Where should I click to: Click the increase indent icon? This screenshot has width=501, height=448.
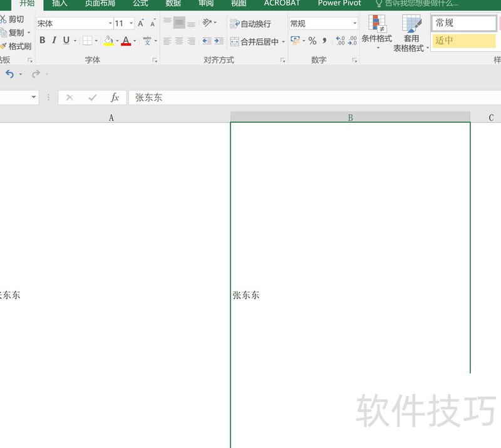(x=218, y=41)
